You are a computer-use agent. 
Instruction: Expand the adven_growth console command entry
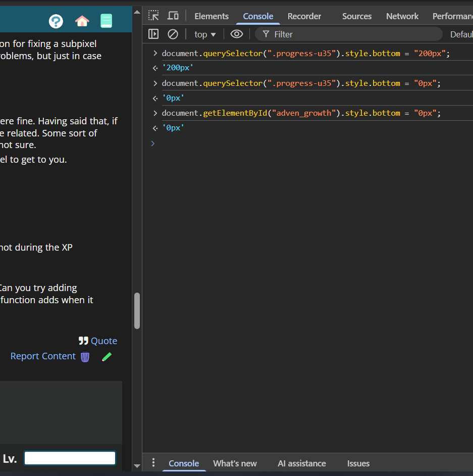pyautogui.click(x=156, y=113)
